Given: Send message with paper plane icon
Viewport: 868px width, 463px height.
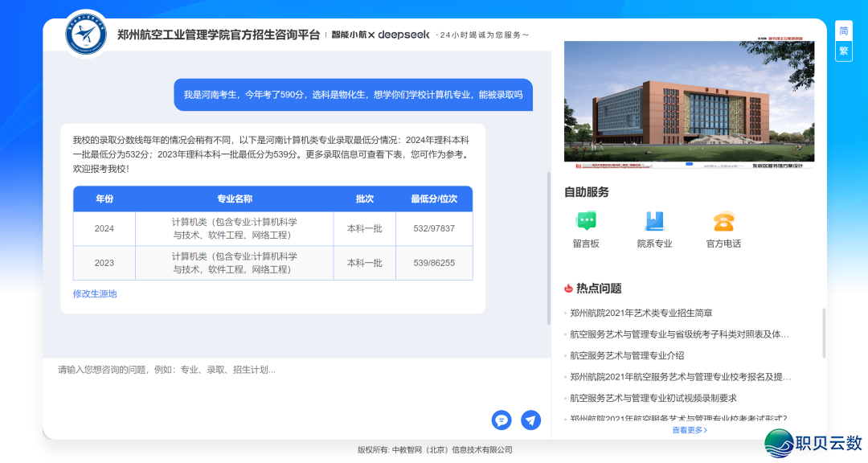Looking at the screenshot, I should [x=530, y=420].
